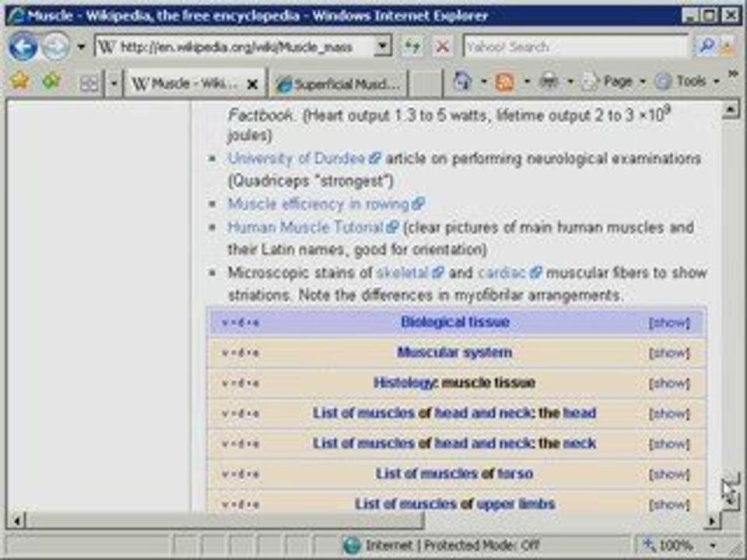Click the Home toolbar icon

click(x=462, y=82)
